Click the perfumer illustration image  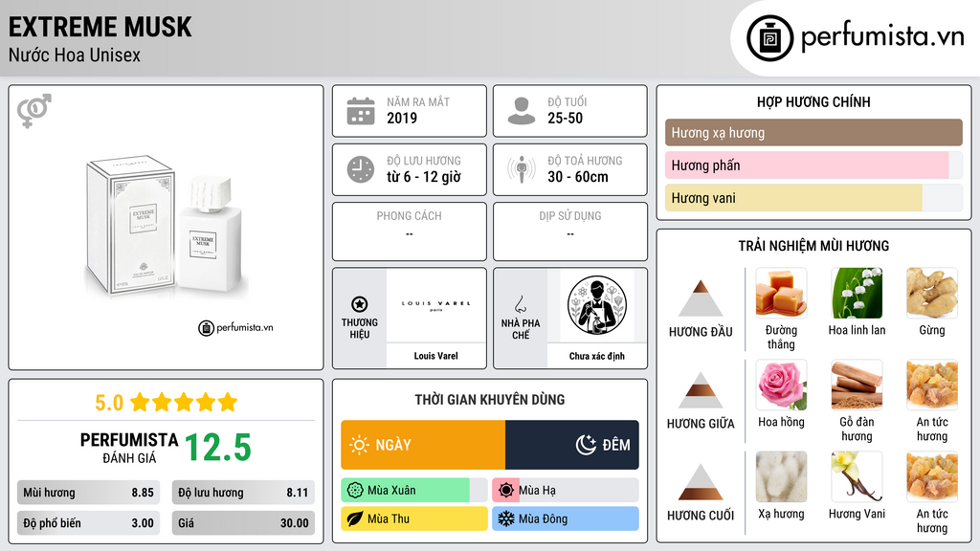click(x=597, y=305)
